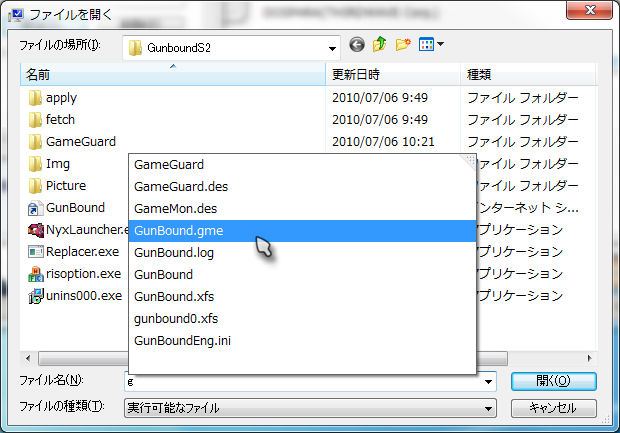Click Picture folder name text
Viewport: 620px width, 433px height.
[66, 186]
